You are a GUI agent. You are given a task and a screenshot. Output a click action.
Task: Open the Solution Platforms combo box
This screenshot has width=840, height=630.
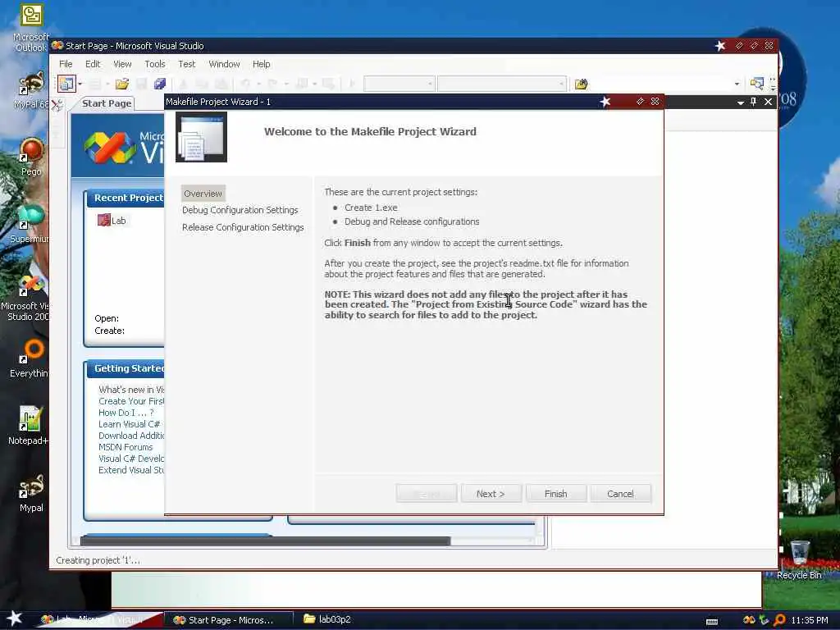click(502, 84)
